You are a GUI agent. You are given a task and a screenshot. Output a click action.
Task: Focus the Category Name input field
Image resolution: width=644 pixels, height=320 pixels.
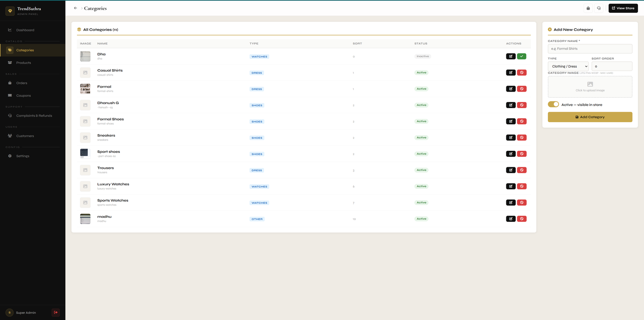point(590,49)
